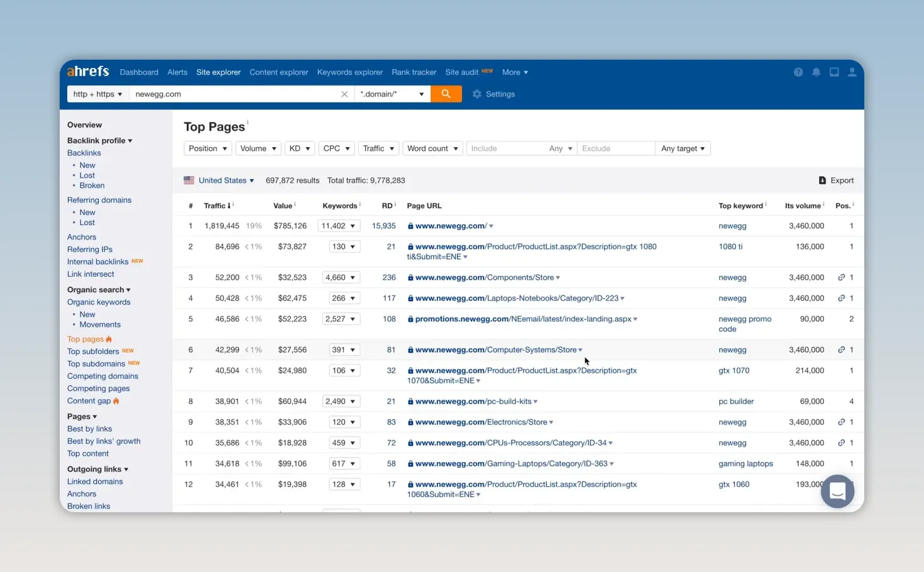Switch to Content explorer
Image resolution: width=924 pixels, height=572 pixels.
pos(278,72)
